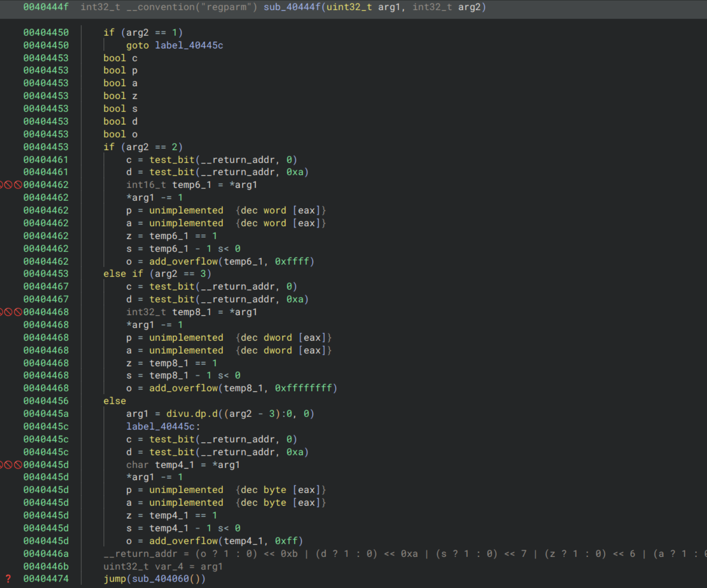Click the z = temp4_1 == 1 line

(172, 515)
